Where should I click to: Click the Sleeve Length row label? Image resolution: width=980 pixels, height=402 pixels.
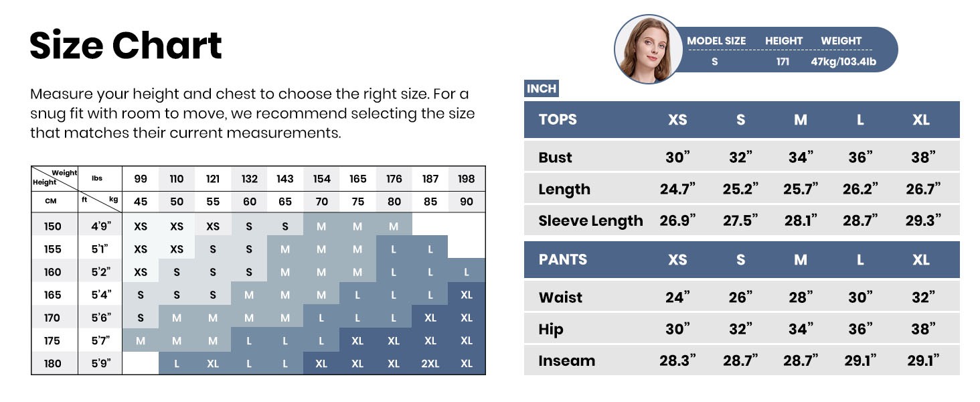590,221
